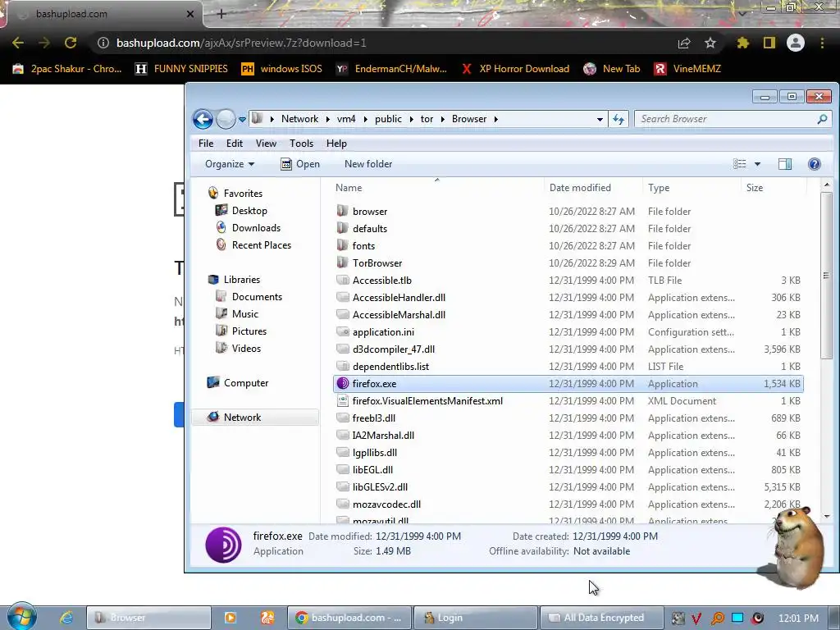Click the Open toolbar button

coord(300,164)
